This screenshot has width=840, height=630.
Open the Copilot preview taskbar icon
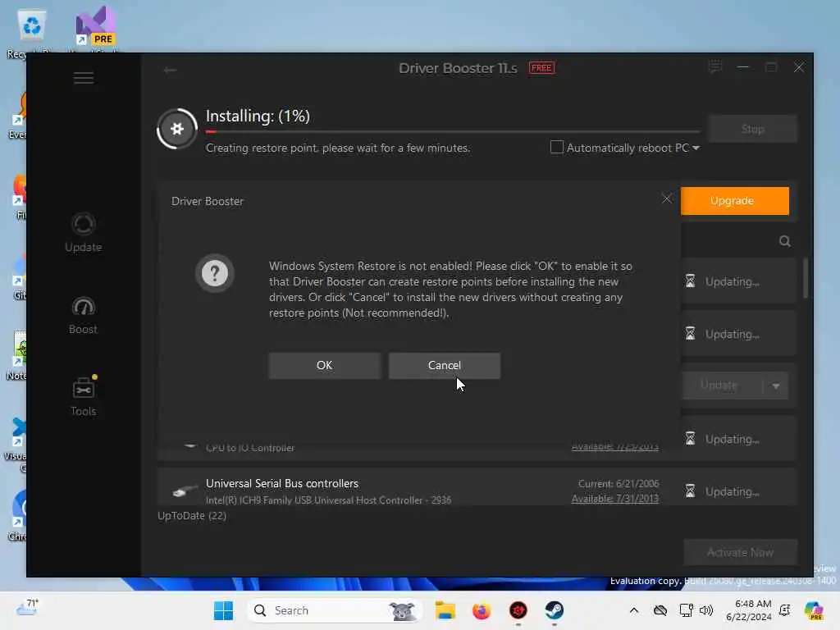tap(815, 610)
